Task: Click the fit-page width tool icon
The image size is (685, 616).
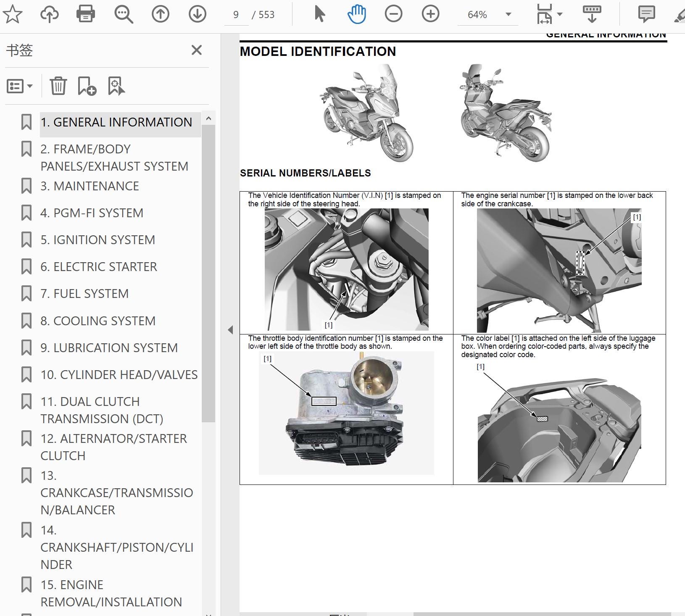Action: [545, 14]
